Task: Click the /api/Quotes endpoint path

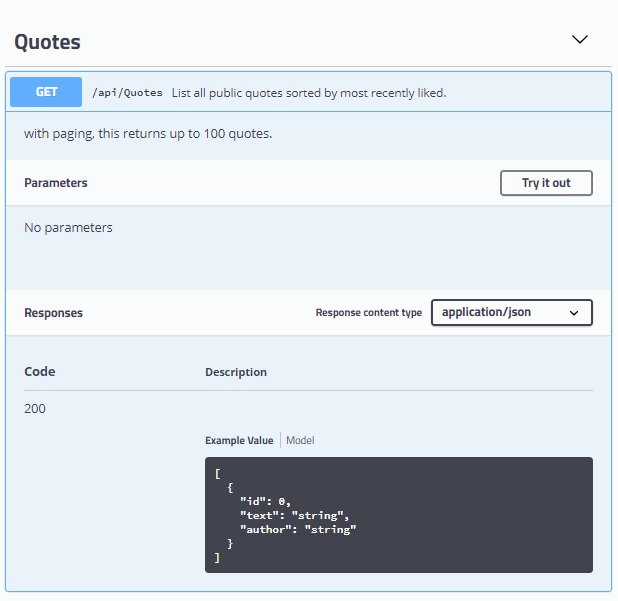Action: tap(127, 93)
